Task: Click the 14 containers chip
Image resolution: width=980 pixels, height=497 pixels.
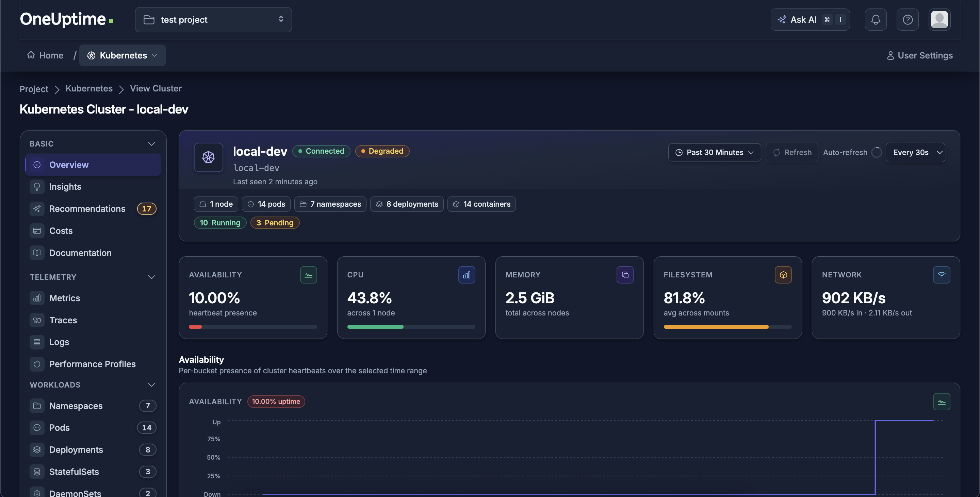Action: [481, 204]
